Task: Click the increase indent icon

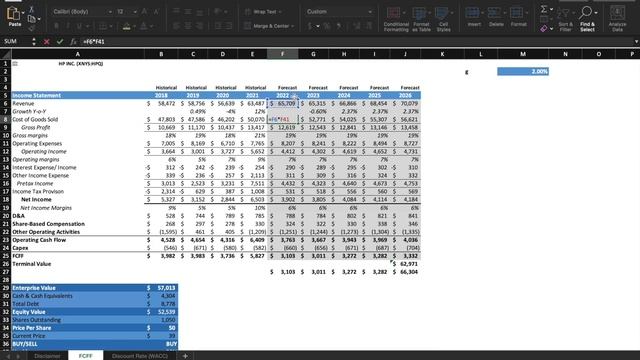Action: (x=229, y=26)
